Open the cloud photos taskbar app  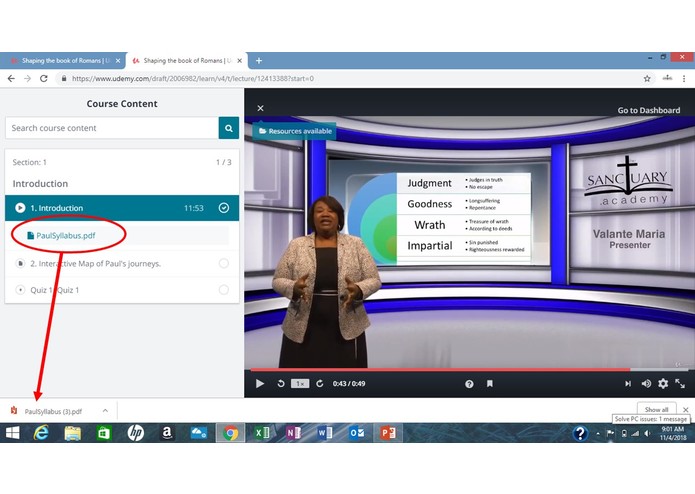[x=198, y=433]
